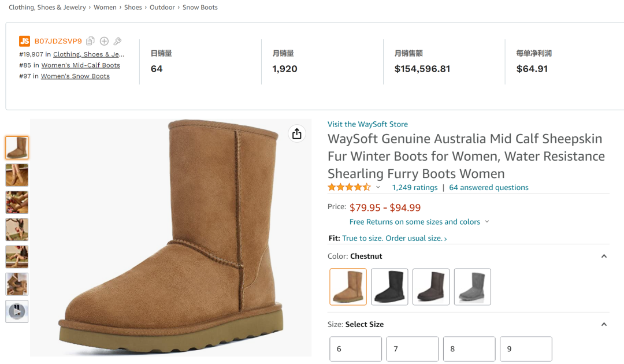Choose the grey boot color swatch

(x=473, y=287)
